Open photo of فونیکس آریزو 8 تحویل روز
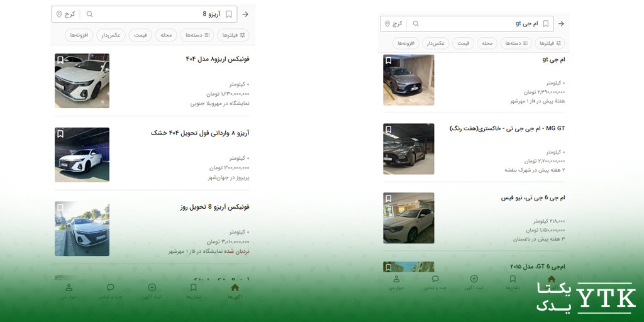Image resolution: width=644 pixels, height=322 pixels. 82,228
